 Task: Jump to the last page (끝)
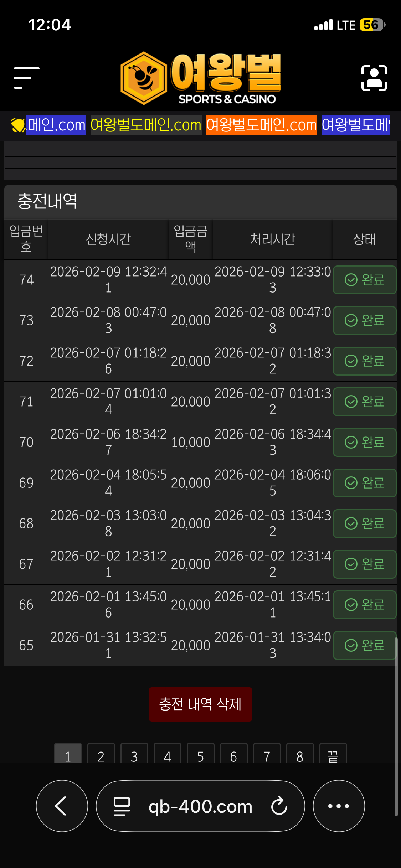[333, 755]
